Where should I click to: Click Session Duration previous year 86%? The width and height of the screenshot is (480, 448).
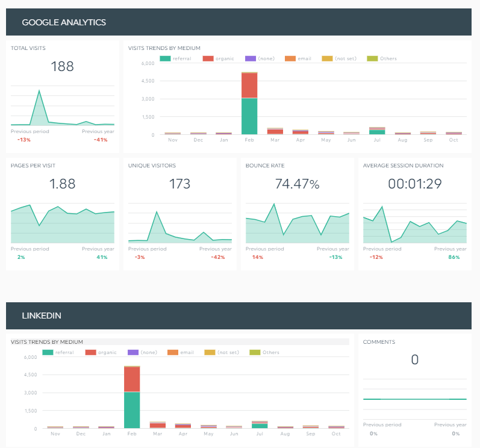click(x=454, y=257)
